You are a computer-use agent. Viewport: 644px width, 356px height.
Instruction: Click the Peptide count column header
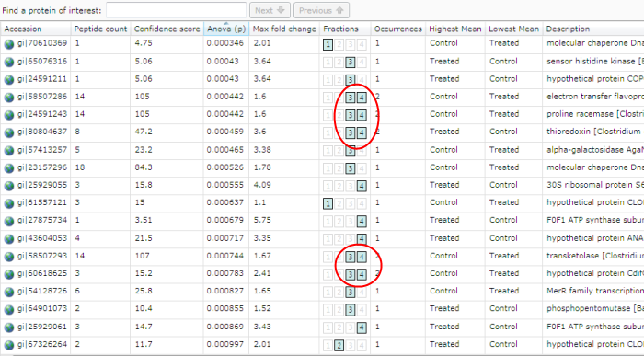pos(100,29)
